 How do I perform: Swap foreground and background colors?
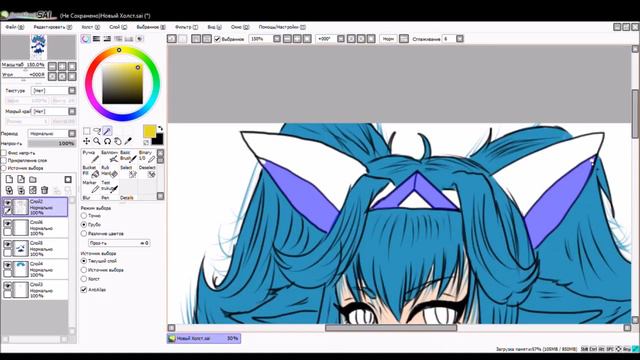click(x=160, y=128)
